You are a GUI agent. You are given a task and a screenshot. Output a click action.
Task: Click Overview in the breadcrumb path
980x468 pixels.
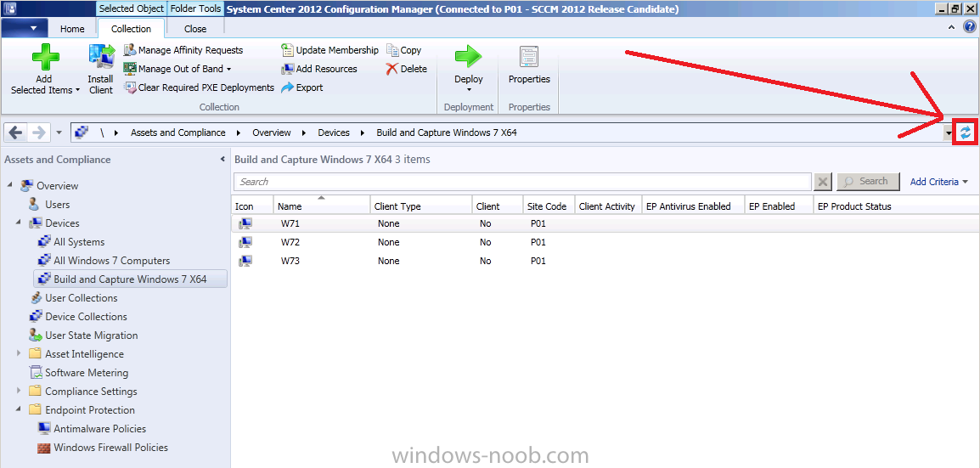pos(271,133)
